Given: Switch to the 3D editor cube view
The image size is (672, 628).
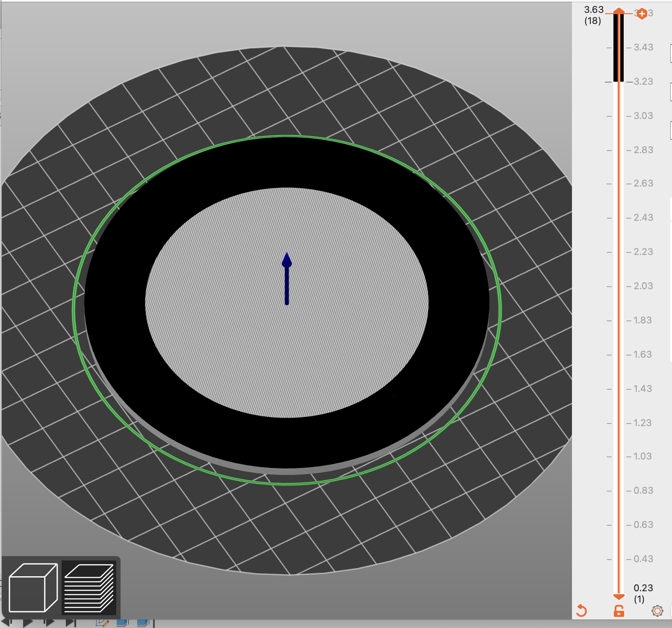Looking at the screenshot, I should [33, 588].
